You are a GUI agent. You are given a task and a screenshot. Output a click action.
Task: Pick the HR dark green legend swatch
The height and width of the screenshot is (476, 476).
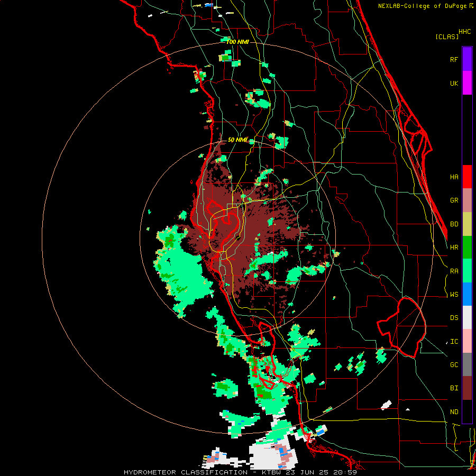point(467,248)
